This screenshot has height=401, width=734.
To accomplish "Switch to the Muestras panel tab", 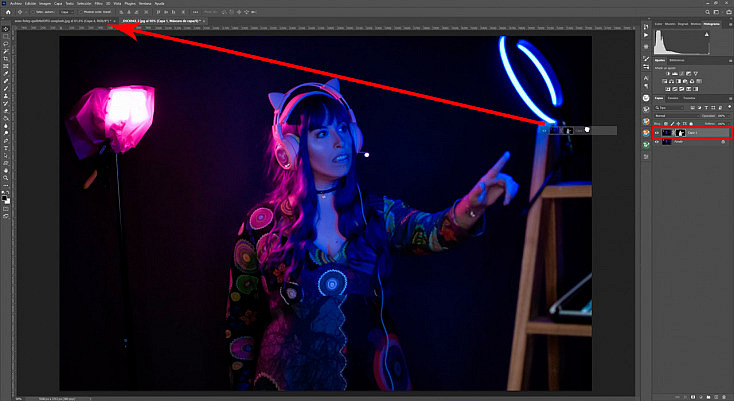I will (670, 24).
